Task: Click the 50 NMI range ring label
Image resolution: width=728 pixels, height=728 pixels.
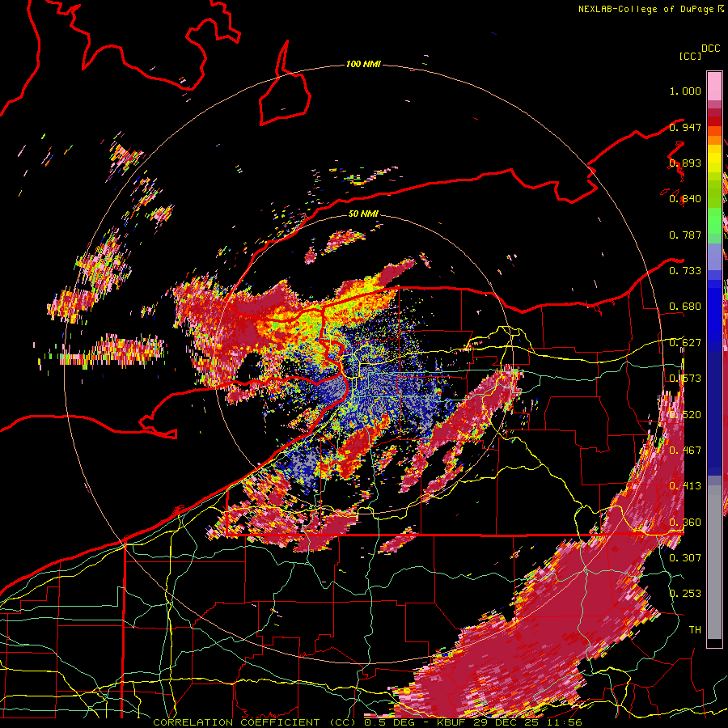Action: click(363, 214)
